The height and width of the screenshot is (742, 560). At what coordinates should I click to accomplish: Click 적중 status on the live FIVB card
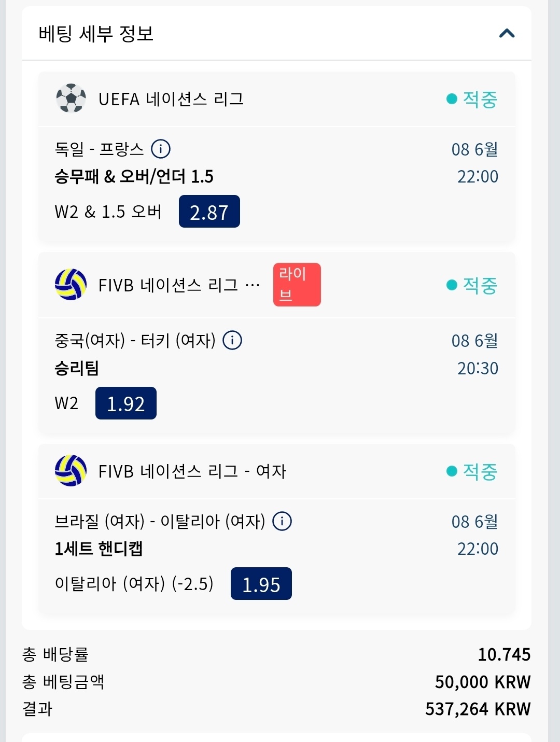[x=472, y=285]
